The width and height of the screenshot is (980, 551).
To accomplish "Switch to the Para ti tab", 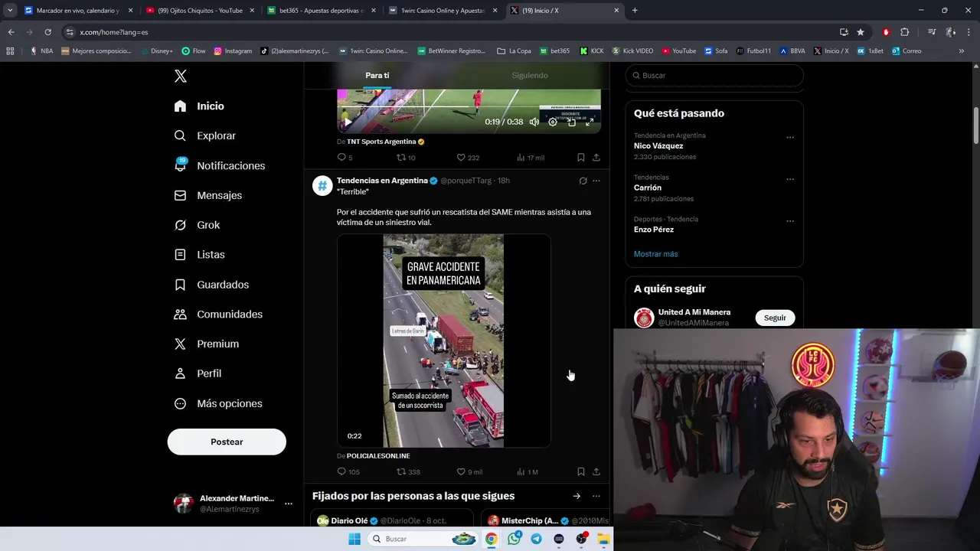I will pyautogui.click(x=377, y=75).
